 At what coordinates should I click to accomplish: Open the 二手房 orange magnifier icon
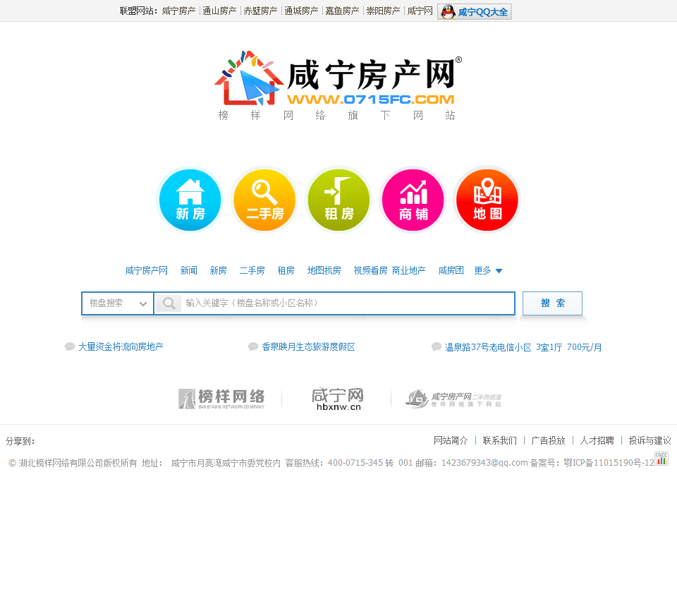[264, 200]
